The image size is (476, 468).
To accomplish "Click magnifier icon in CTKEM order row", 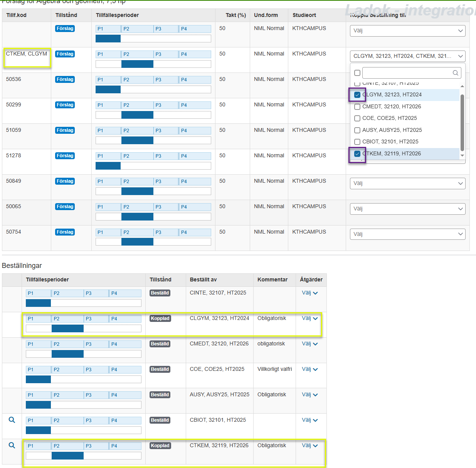I will pos(12,445).
